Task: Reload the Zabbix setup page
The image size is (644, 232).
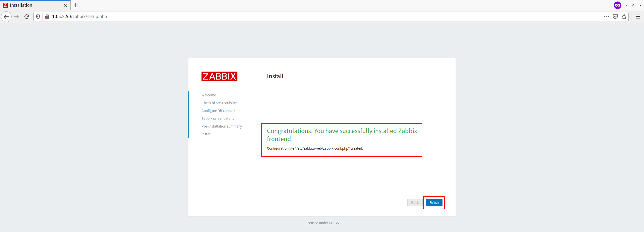Action: tap(27, 17)
